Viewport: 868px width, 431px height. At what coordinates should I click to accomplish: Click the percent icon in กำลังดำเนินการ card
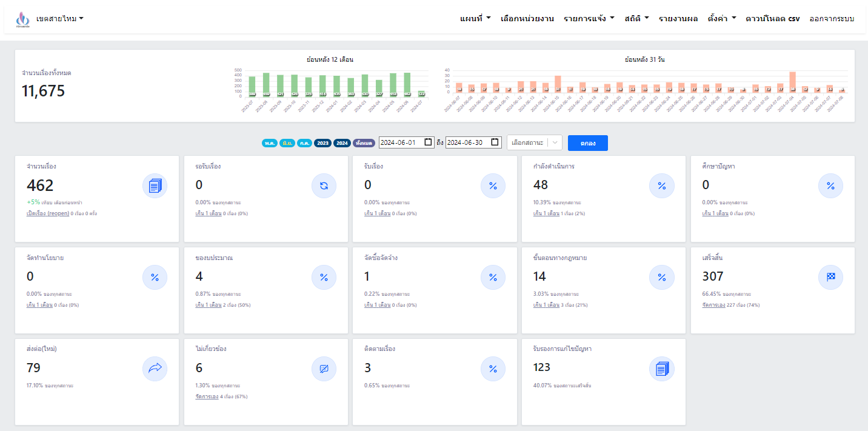661,186
